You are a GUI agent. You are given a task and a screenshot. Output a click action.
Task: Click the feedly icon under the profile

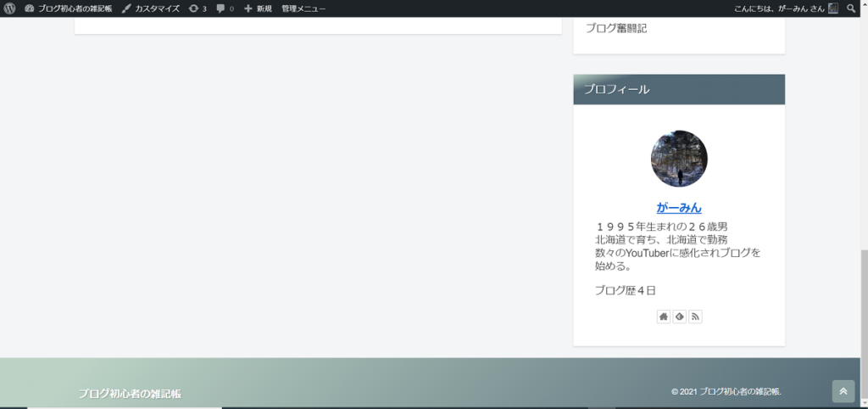click(x=679, y=317)
